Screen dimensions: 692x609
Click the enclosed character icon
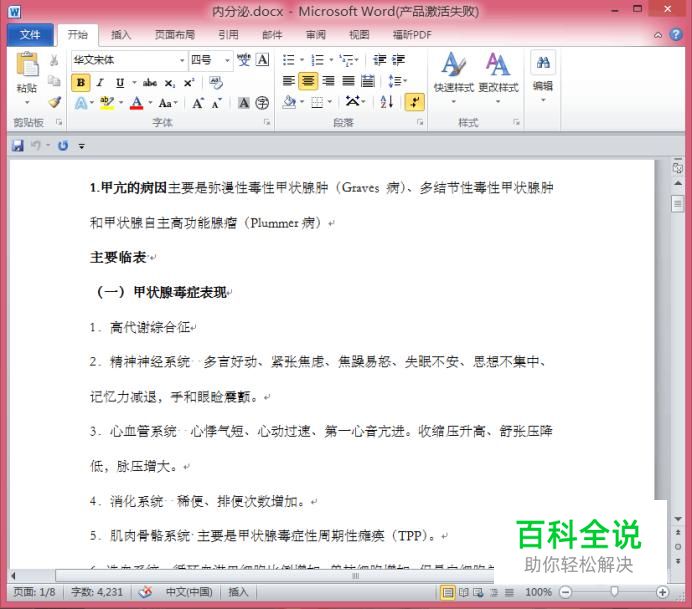tap(262, 103)
